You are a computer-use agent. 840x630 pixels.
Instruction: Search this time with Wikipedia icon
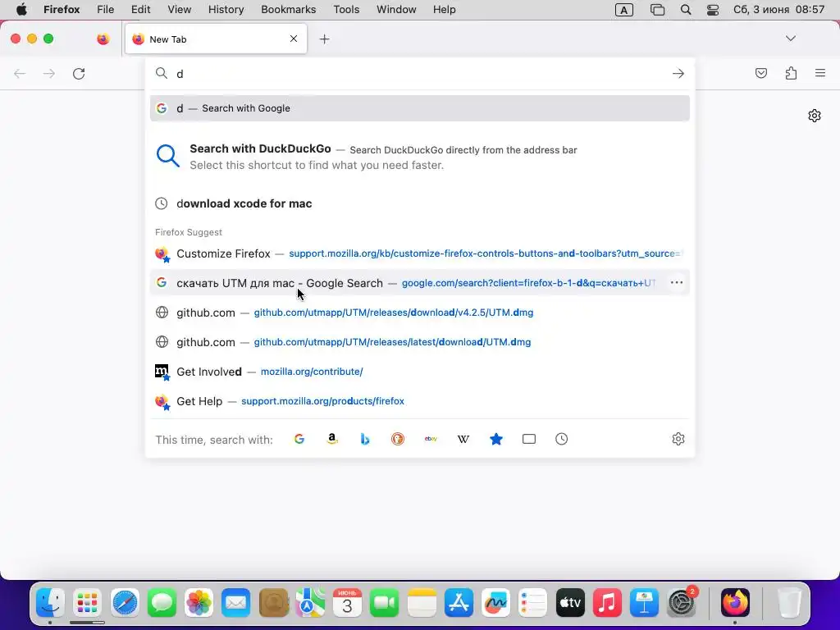(463, 440)
